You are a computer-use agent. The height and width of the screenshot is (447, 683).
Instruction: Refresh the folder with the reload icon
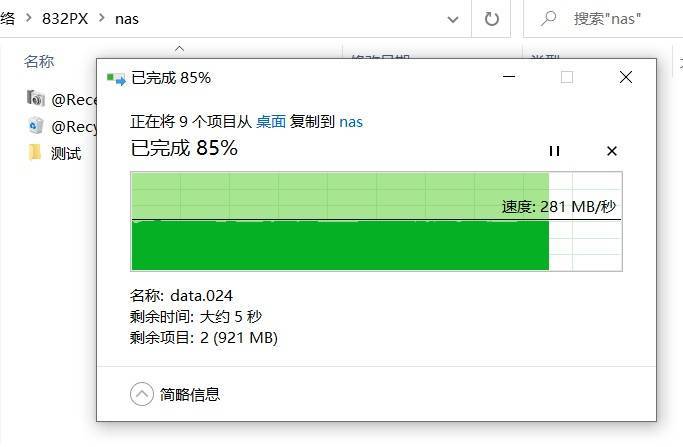(491, 19)
